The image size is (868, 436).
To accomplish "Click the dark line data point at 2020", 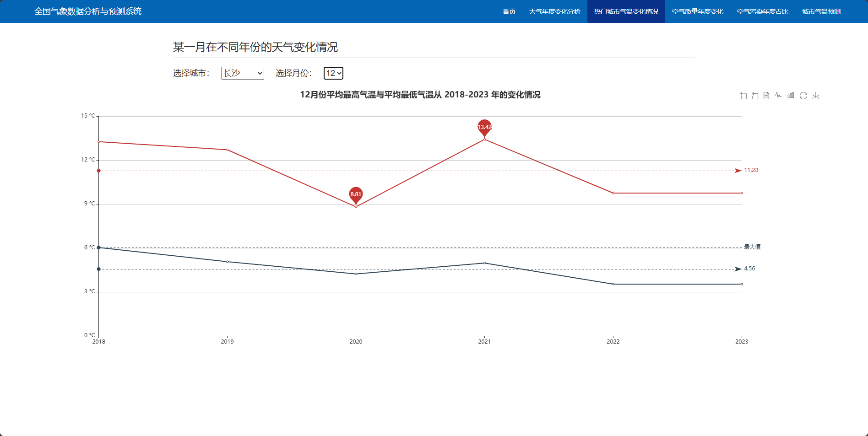I will [x=356, y=274].
